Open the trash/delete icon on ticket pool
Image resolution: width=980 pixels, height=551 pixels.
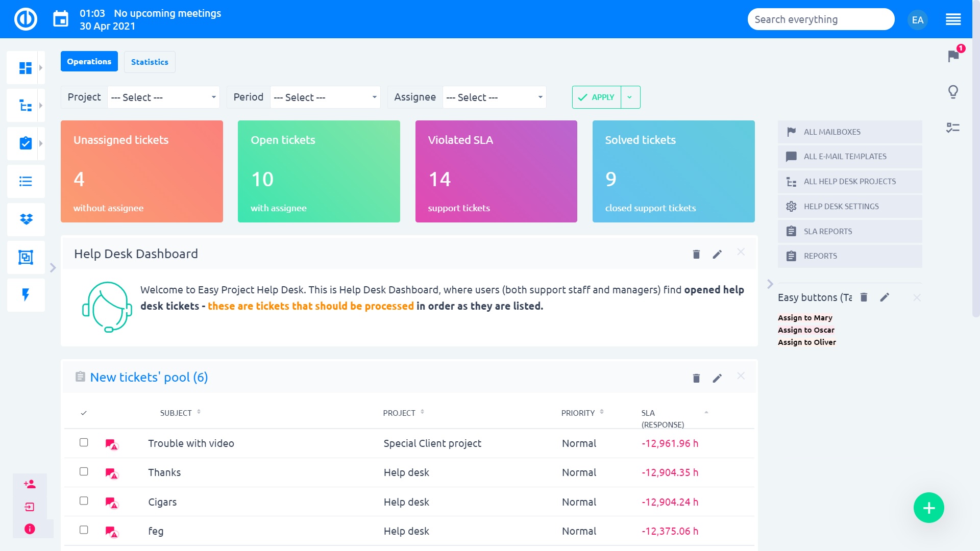[696, 378]
